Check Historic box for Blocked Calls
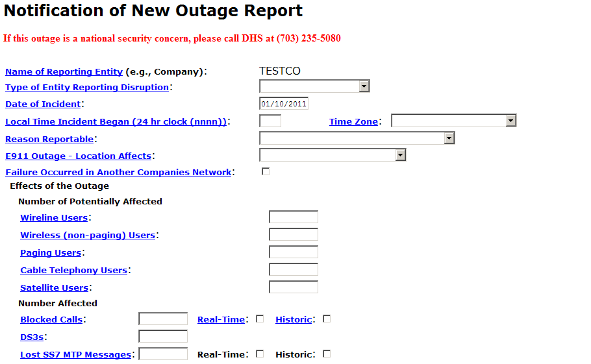Viewport: 591px width, 364px height. pos(327,319)
